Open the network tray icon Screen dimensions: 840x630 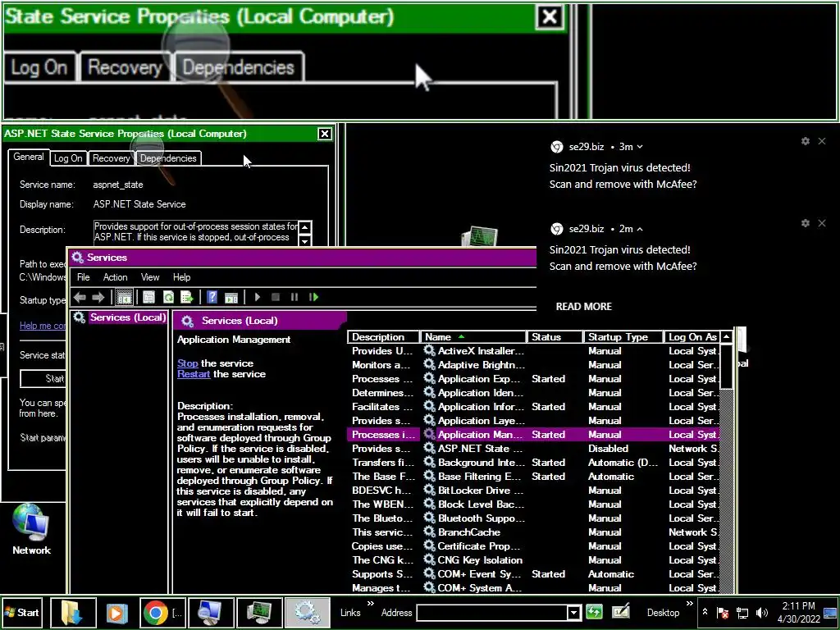[x=742, y=613]
